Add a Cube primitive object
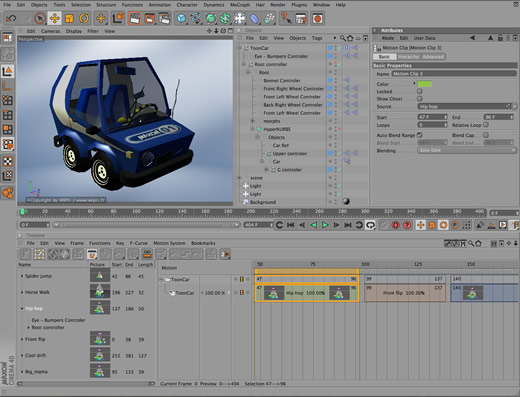The image size is (520, 397). tap(181, 18)
